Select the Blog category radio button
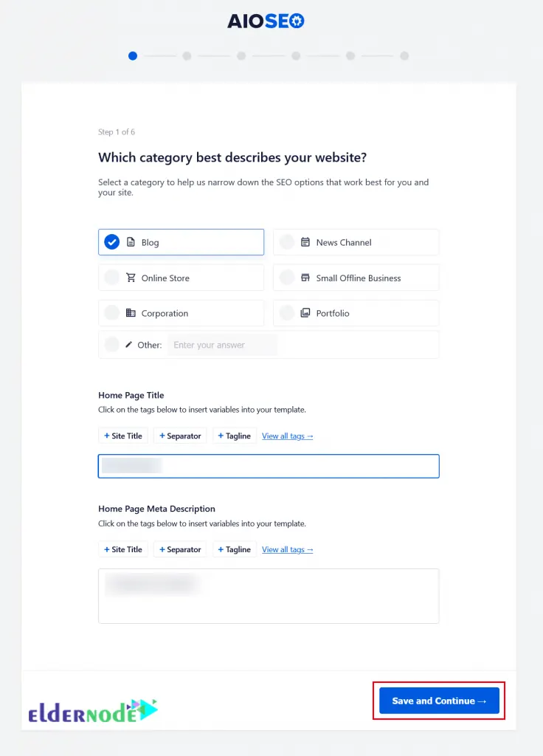 112,241
